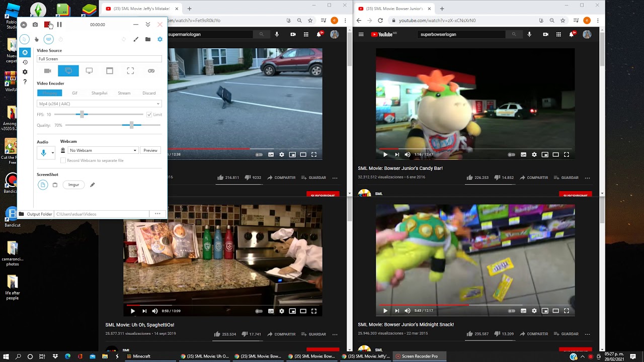644x362 pixels.
Task: Stop recording with the red record button
Action: click(x=47, y=25)
